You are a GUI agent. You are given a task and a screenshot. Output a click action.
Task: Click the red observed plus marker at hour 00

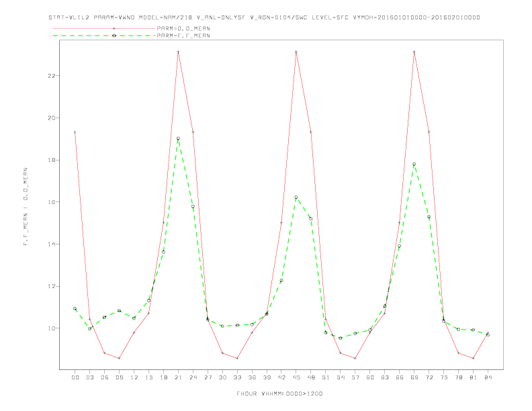(75, 132)
